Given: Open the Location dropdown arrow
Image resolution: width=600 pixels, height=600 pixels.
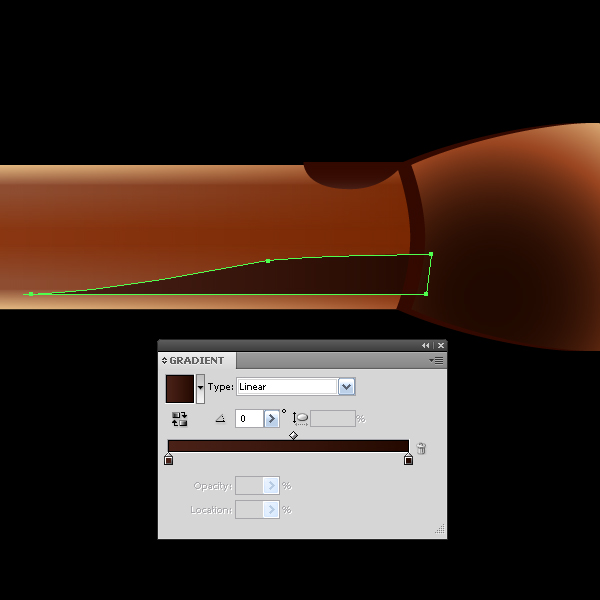Looking at the screenshot, I should click(271, 510).
